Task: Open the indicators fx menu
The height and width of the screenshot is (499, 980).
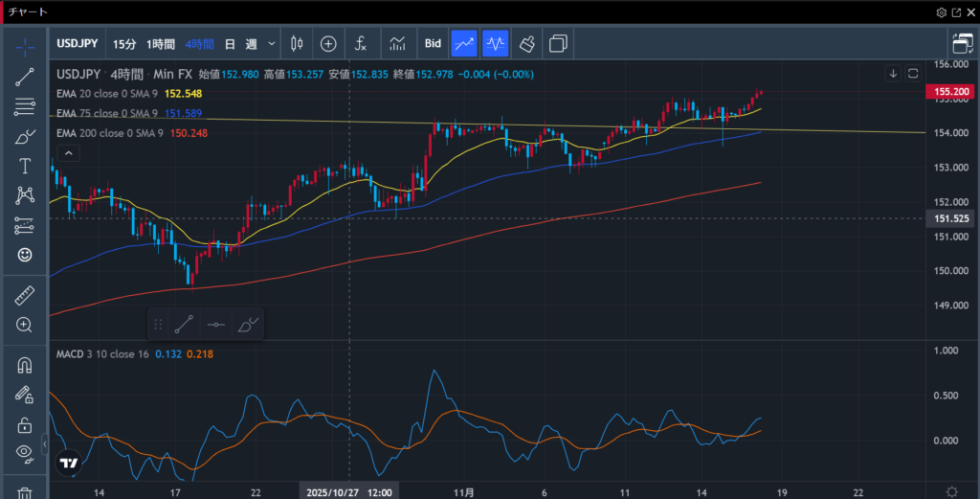Action: pos(361,43)
